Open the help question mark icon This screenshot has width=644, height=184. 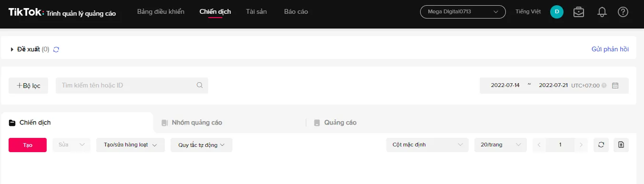tap(623, 12)
